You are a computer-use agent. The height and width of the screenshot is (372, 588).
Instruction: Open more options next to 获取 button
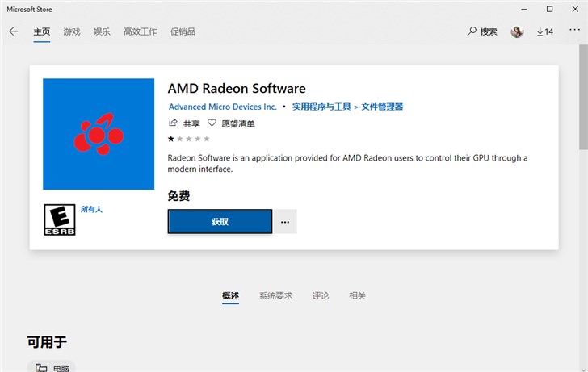285,222
